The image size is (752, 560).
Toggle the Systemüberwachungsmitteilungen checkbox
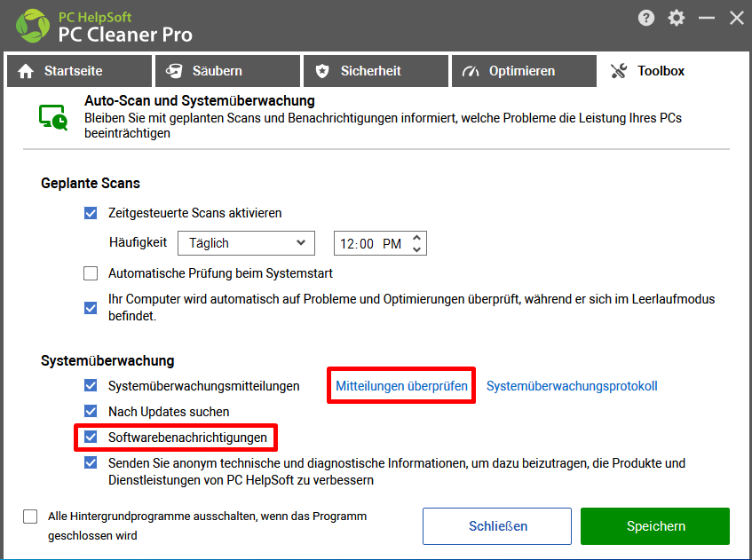[91, 385]
